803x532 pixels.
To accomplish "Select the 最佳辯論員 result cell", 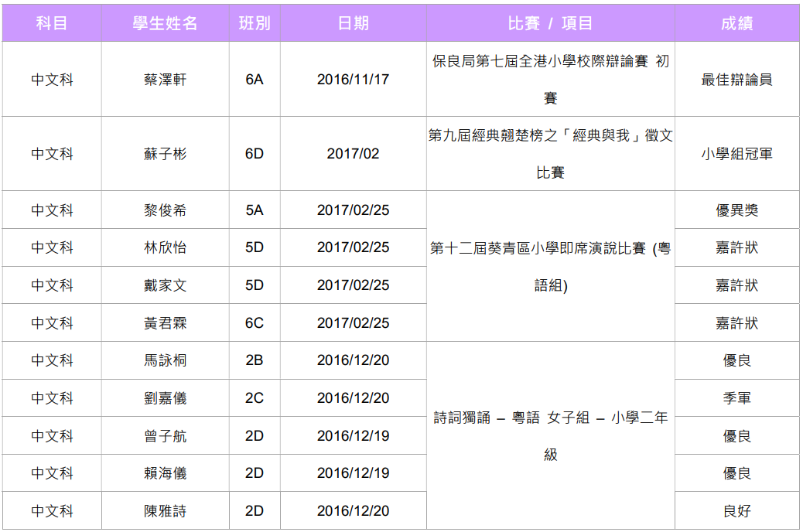I will (736, 80).
